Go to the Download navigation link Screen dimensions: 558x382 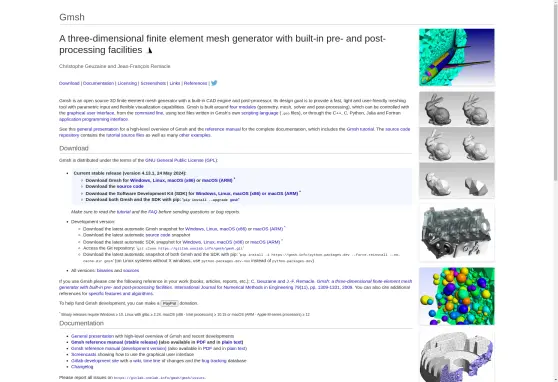coord(69,83)
